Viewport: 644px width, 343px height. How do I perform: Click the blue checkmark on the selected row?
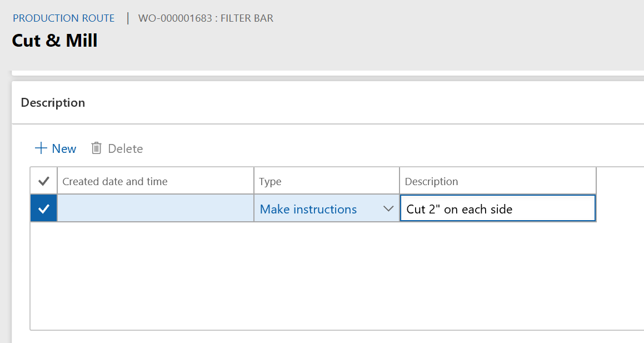[43, 208]
